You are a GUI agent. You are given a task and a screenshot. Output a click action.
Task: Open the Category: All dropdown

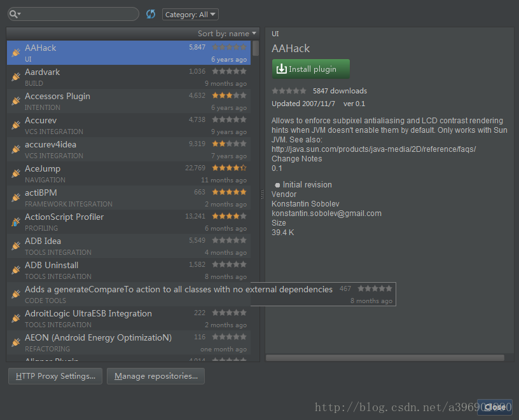click(x=190, y=14)
